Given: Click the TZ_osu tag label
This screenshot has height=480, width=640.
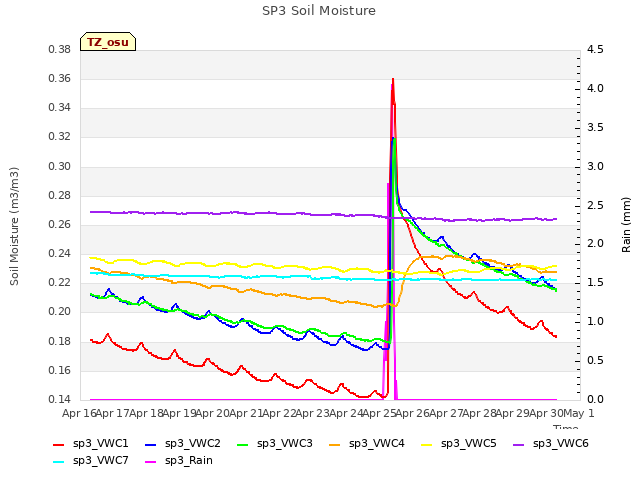Looking at the screenshot, I should point(108,42).
